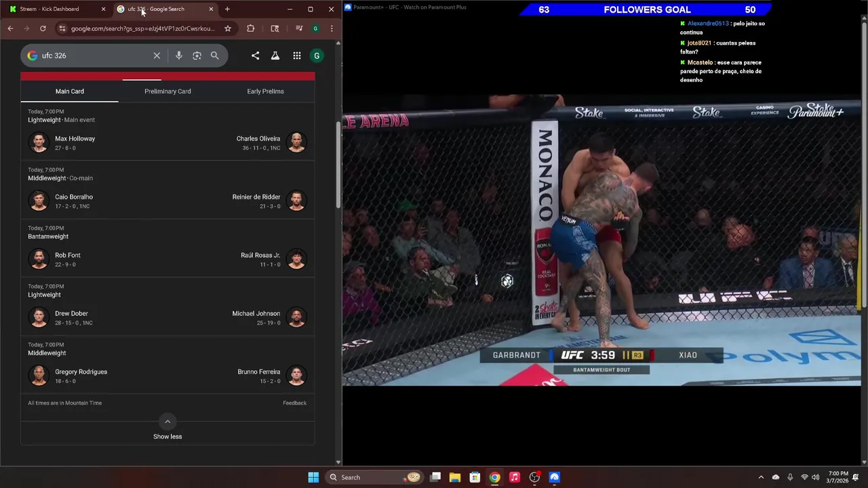Click Raúl Rosas Jr.'s photo thumbnail
This screenshot has height=488, width=868.
click(296, 259)
